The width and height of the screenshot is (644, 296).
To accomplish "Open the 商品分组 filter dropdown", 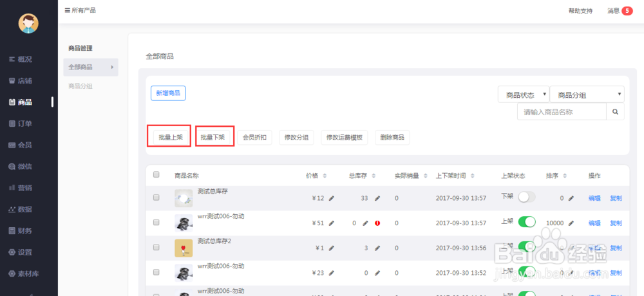I will coord(587,95).
